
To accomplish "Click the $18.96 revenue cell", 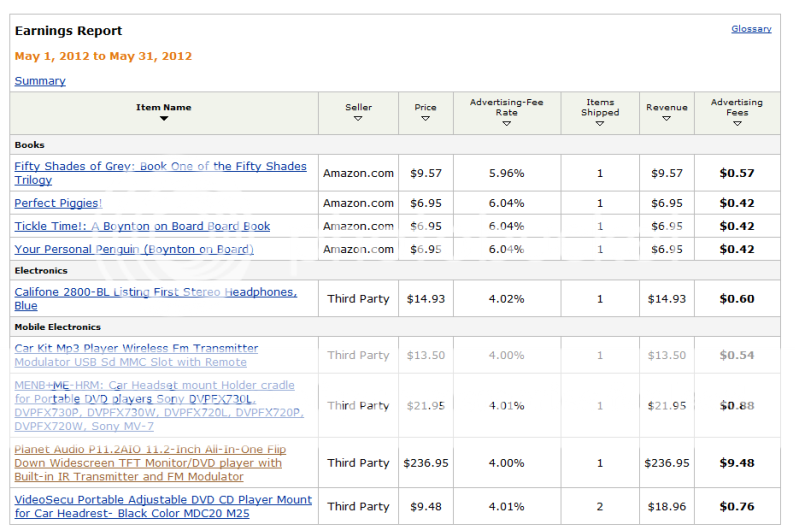I will [x=667, y=507].
